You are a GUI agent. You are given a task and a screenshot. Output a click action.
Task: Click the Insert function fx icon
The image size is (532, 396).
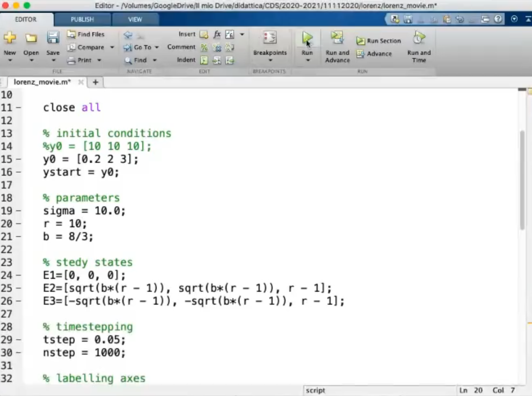tap(217, 34)
